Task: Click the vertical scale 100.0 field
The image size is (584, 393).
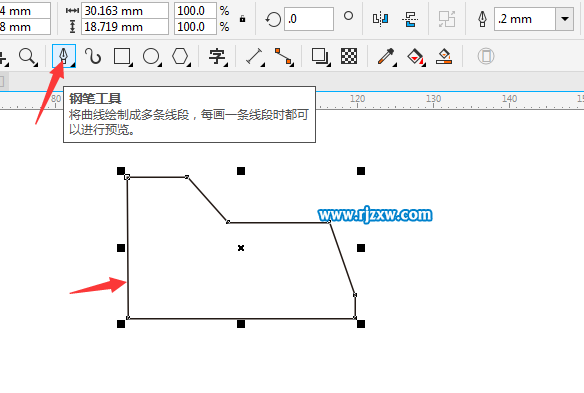Action: click(195, 27)
